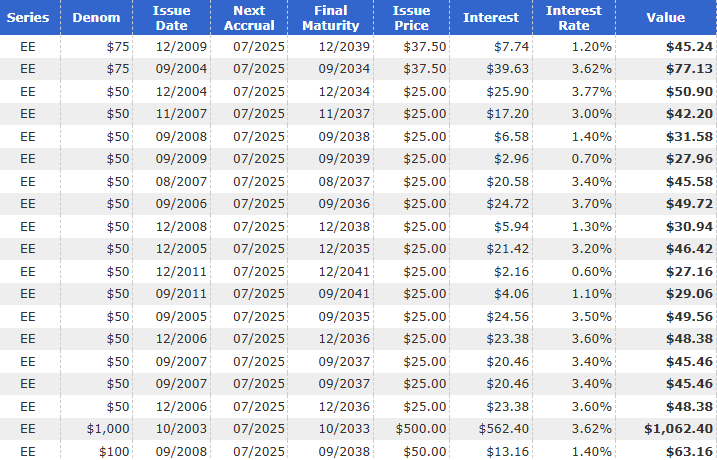The height and width of the screenshot is (460, 717).
Task: Select the Value column header
Action: 666,17
